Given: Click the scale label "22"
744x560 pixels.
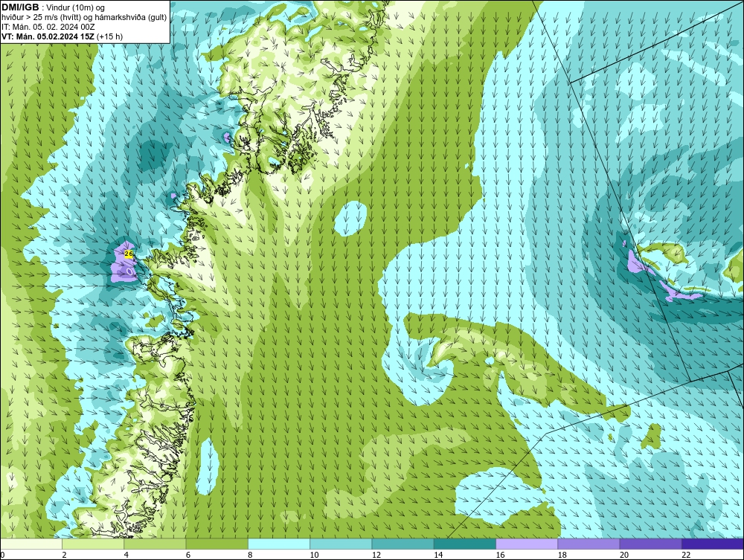Looking at the screenshot, I should click(686, 555).
